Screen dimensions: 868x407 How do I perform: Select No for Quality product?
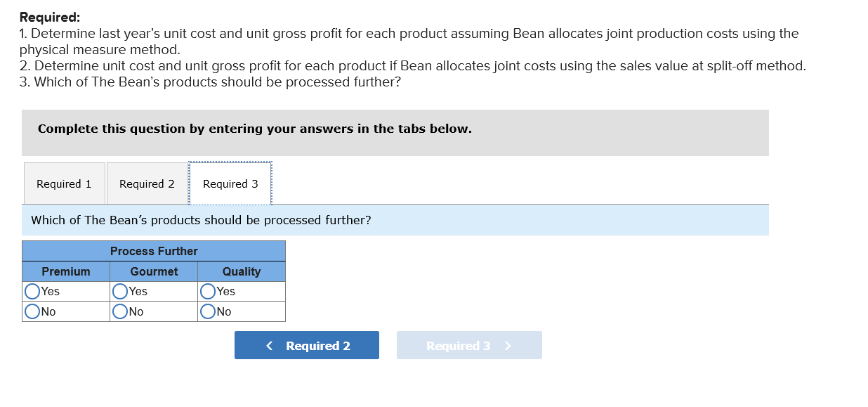208,311
